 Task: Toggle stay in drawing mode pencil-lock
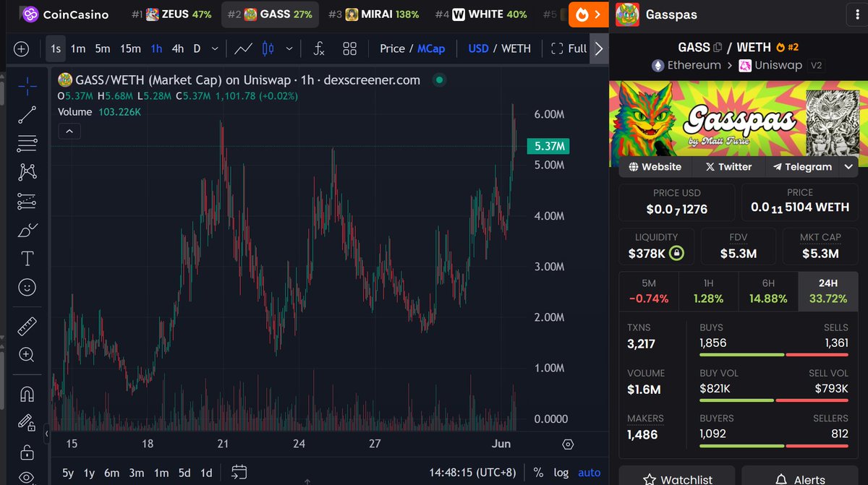pyautogui.click(x=27, y=422)
